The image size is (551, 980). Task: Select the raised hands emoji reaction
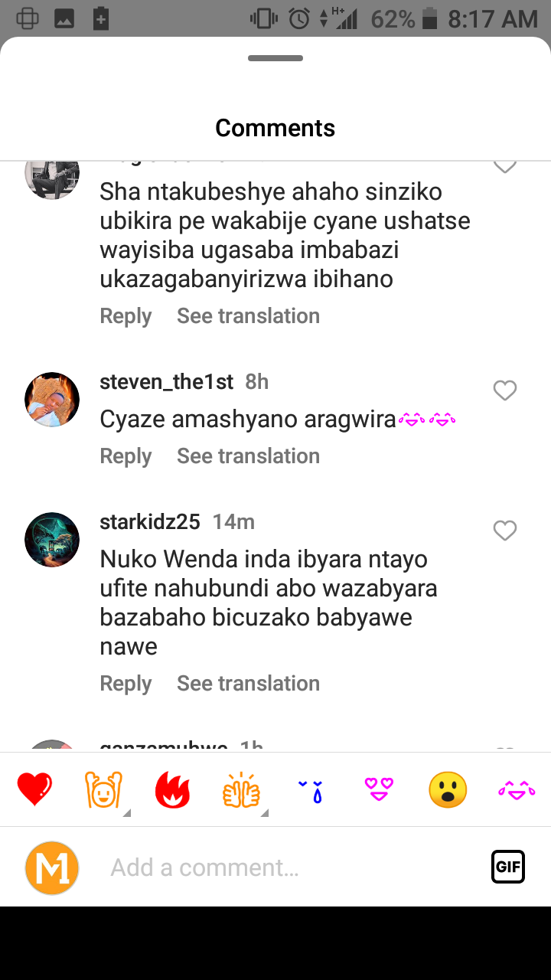(103, 789)
